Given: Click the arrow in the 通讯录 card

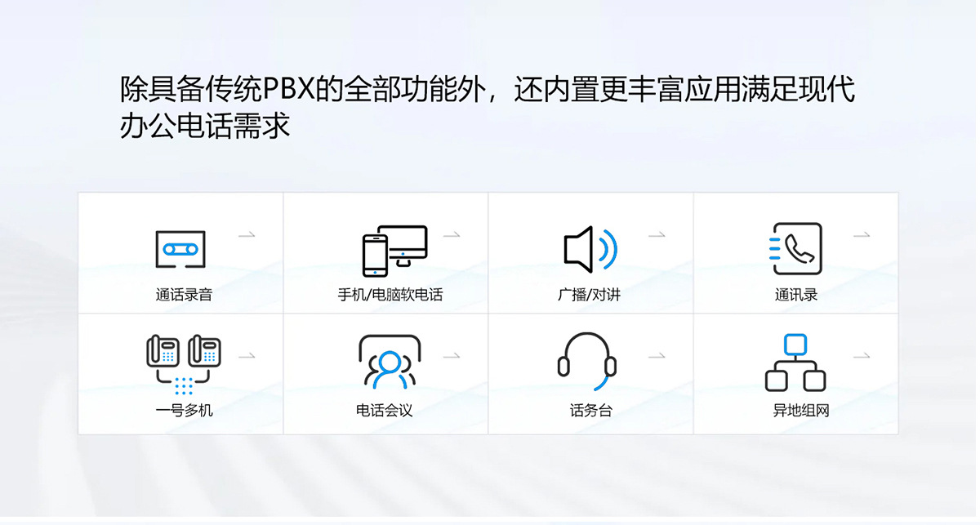Looking at the screenshot, I should coord(861,235).
